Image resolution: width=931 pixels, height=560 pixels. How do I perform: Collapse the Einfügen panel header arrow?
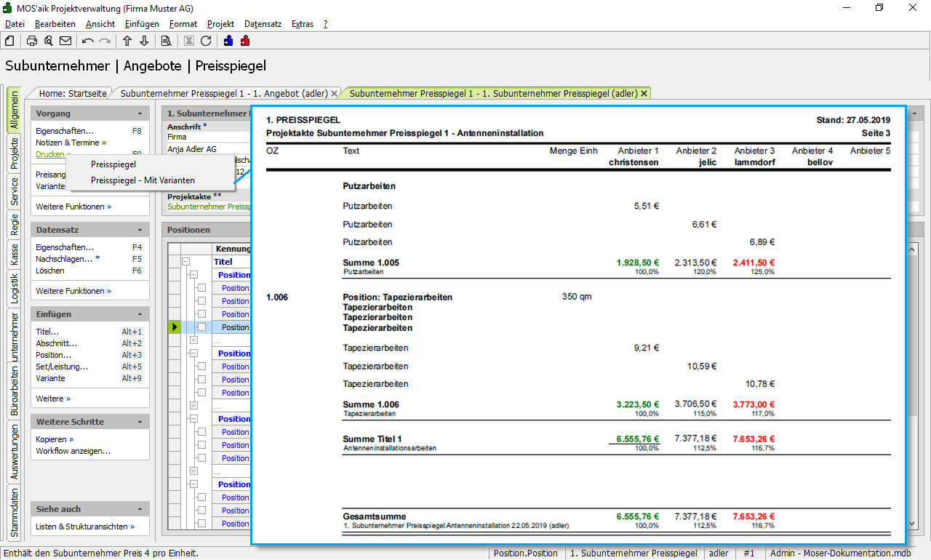click(140, 315)
